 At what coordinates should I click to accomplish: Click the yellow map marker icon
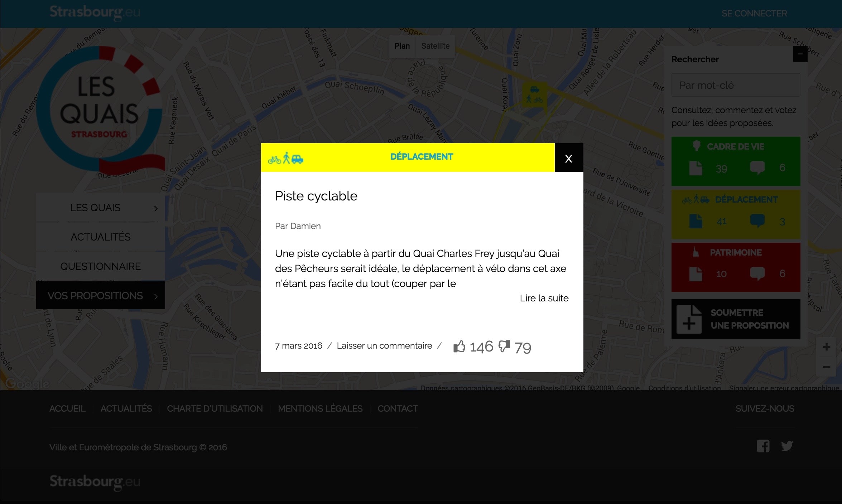[534, 94]
